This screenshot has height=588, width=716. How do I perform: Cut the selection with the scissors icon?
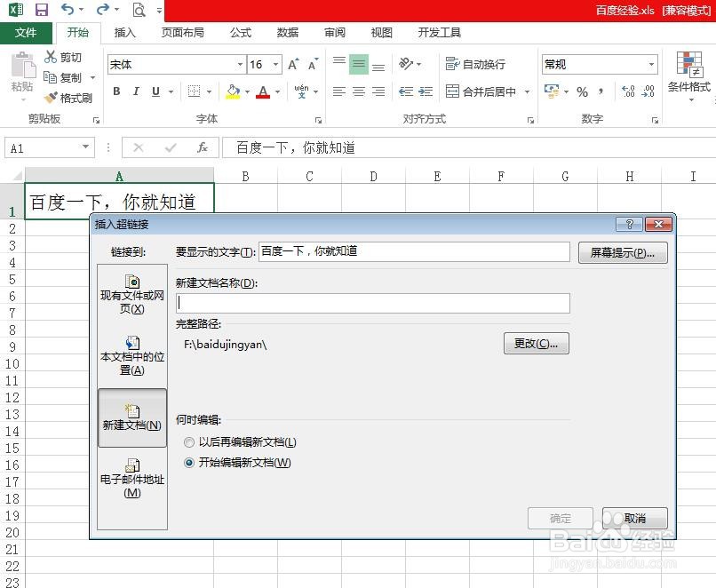[x=62, y=57]
